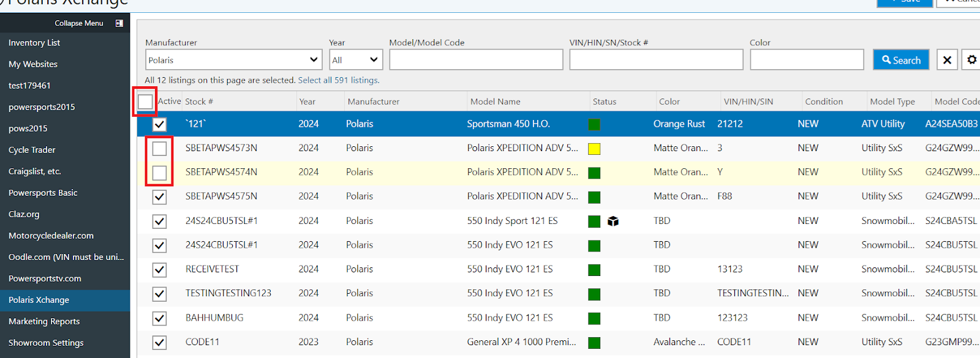Screen dimensions: 980x358
Task: Click the 3D box icon on 550 Indy Sport row
Action: pos(613,221)
